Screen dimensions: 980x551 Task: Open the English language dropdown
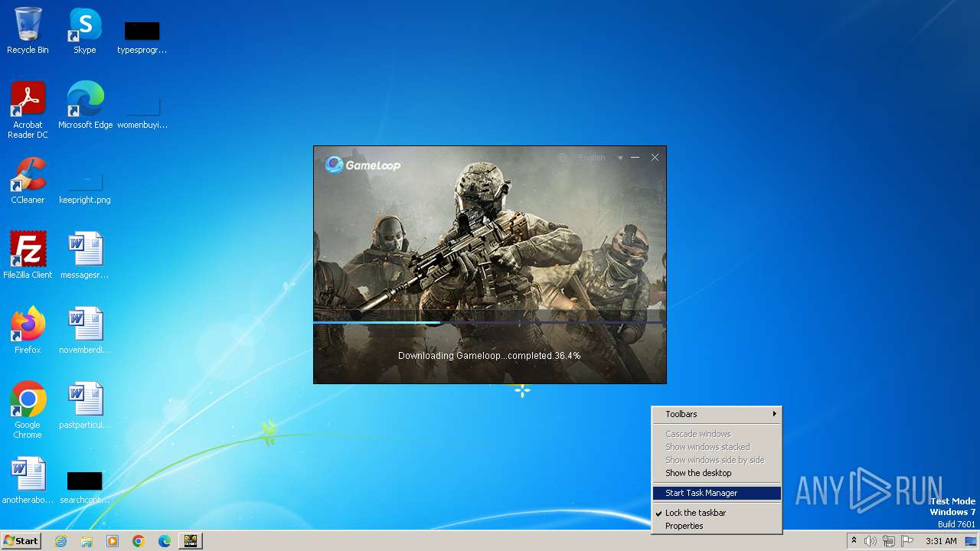pyautogui.click(x=600, y=158)
